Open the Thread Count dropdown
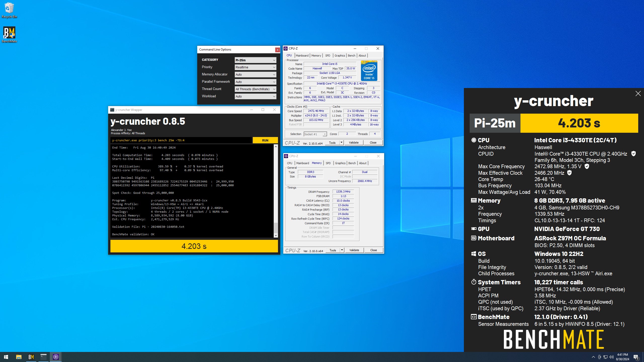The height and width of the screenshot is (362, 644). (255, 89)
